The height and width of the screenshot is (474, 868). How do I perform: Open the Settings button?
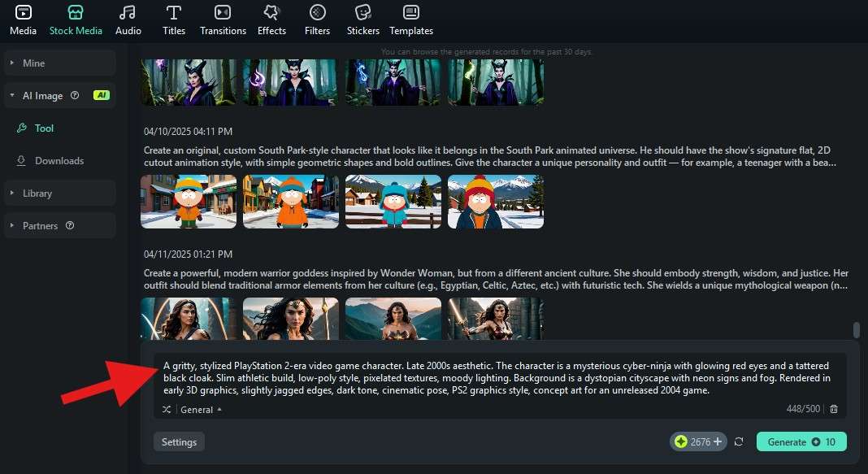click(179, 441)
